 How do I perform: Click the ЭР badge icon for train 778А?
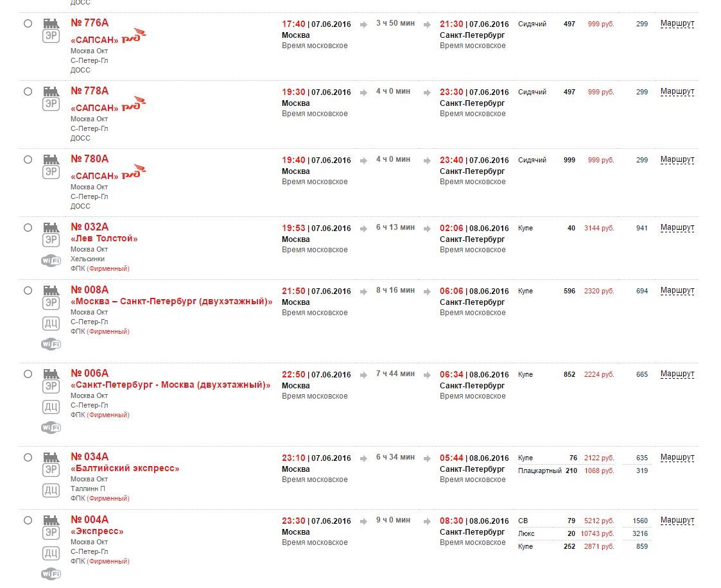pyautogui.click(x=51, y=104)
